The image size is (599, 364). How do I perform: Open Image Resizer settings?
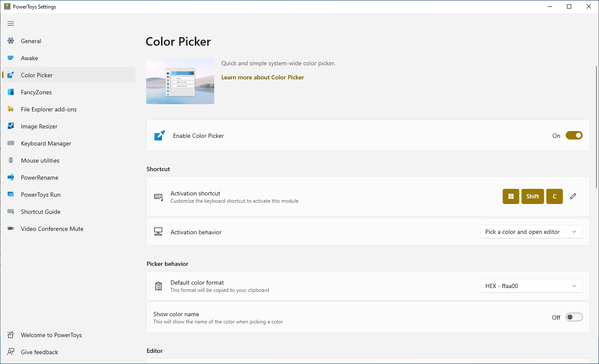(69, 126)
